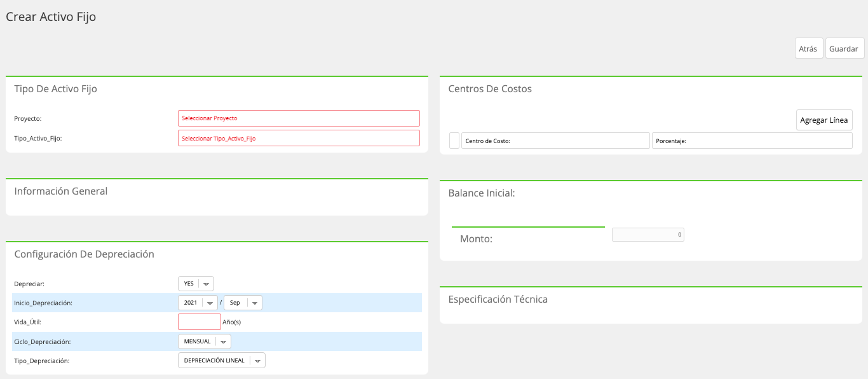
Task: Open the Seleccionar Tipo_Activo_Fijo field
Action: coord(299,138)
